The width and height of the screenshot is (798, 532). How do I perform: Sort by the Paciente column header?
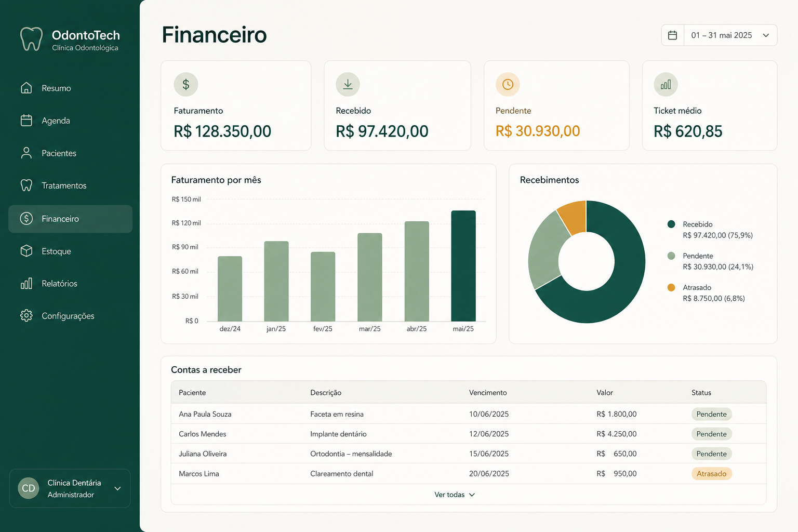point(192,393)
